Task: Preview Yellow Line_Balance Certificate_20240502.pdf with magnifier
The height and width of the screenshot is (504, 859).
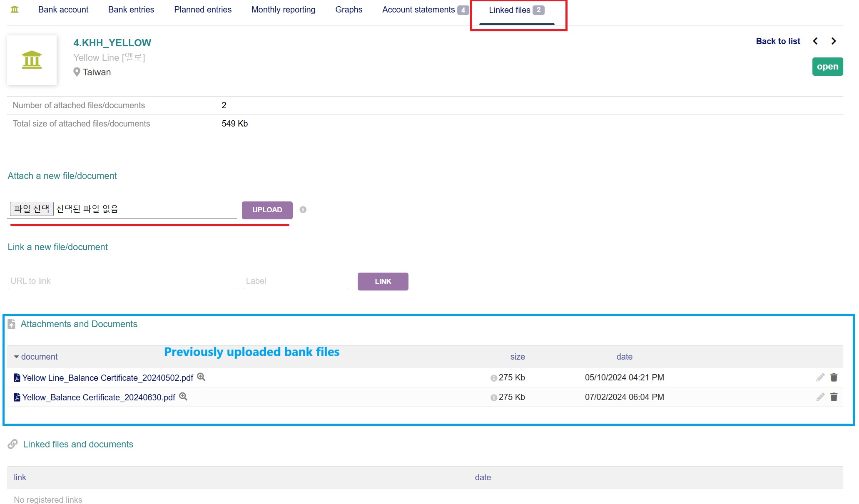Action: pos(201,377)
